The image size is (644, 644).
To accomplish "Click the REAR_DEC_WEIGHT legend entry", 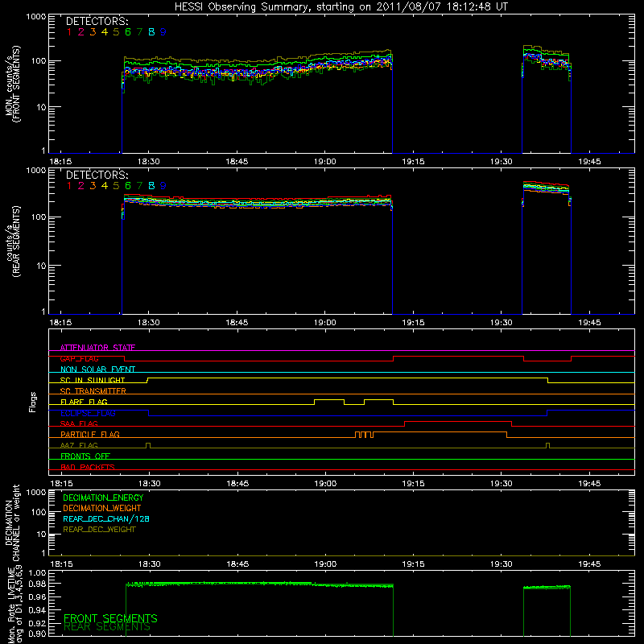I will pos(99,530).
